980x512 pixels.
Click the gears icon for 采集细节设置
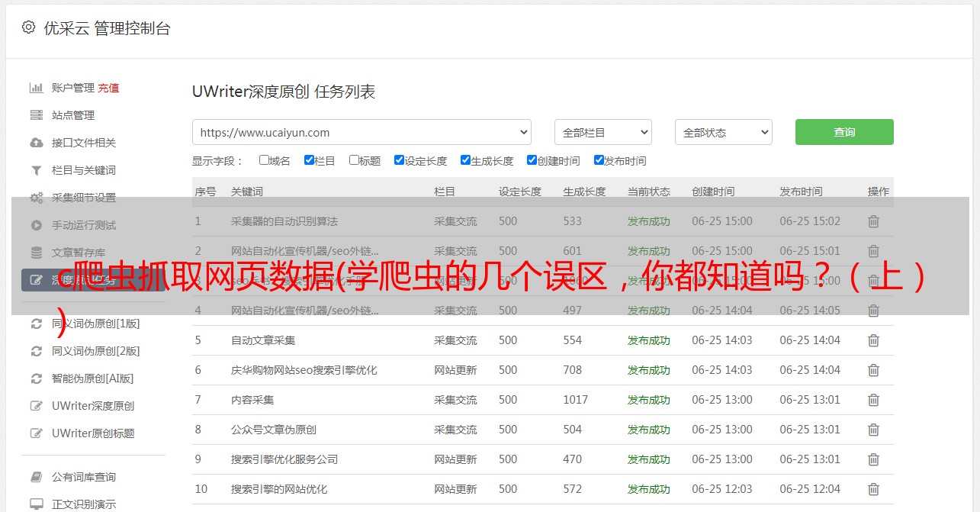pos(36,198)
